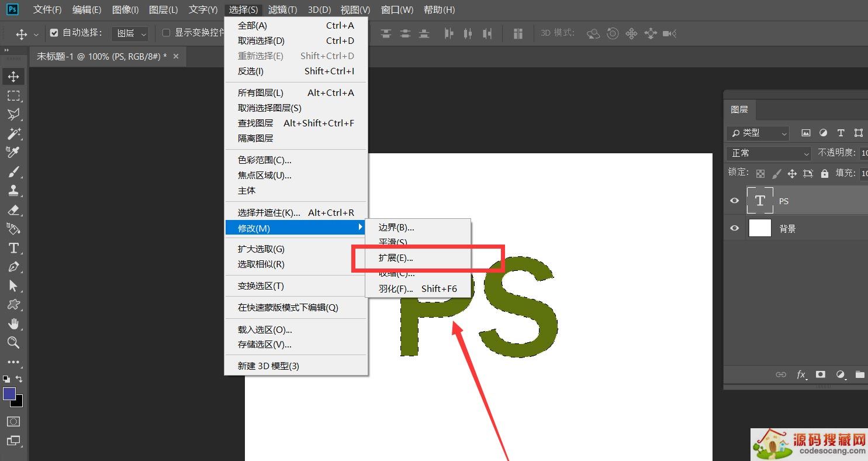Click the 3D slide object icon

[x=651, y=33]
